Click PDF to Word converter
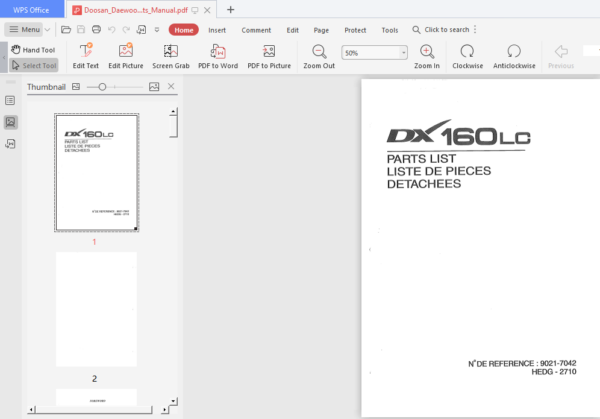 218,56
